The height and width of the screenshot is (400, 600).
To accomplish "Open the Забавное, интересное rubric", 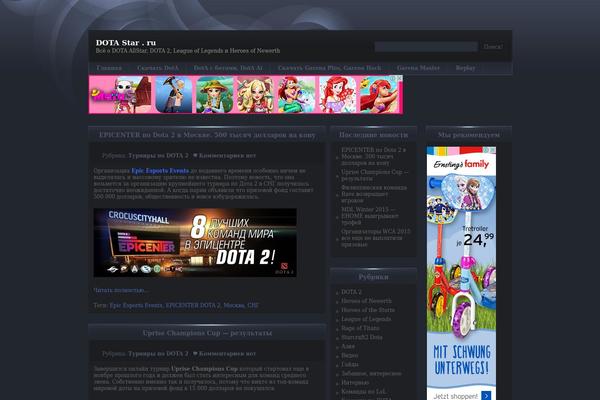I will coord(371,374).
